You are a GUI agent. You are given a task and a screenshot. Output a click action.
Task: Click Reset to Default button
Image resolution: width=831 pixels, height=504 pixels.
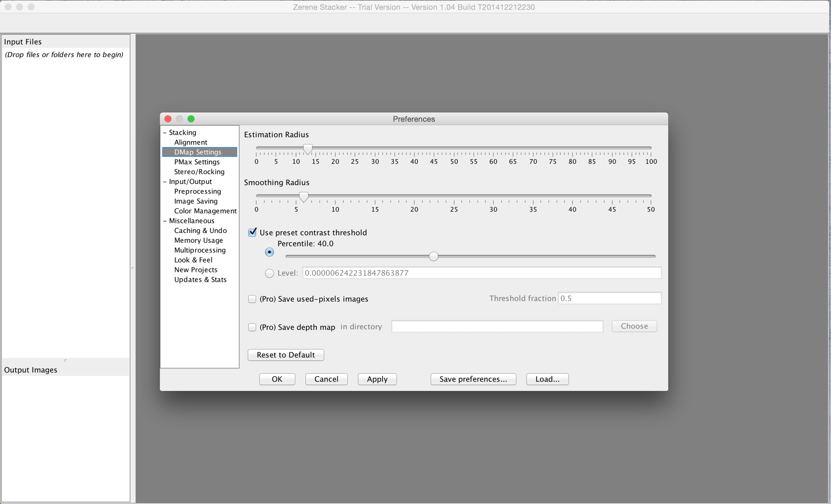point(286,354)
